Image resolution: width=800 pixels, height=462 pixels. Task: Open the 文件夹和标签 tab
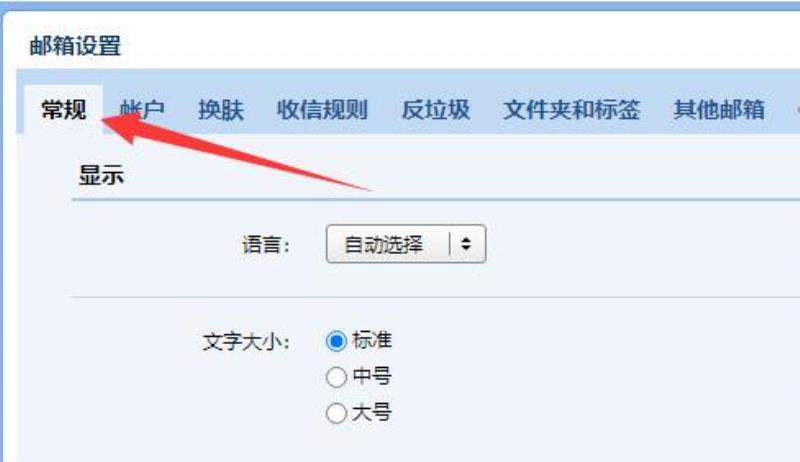coord(571,110)
